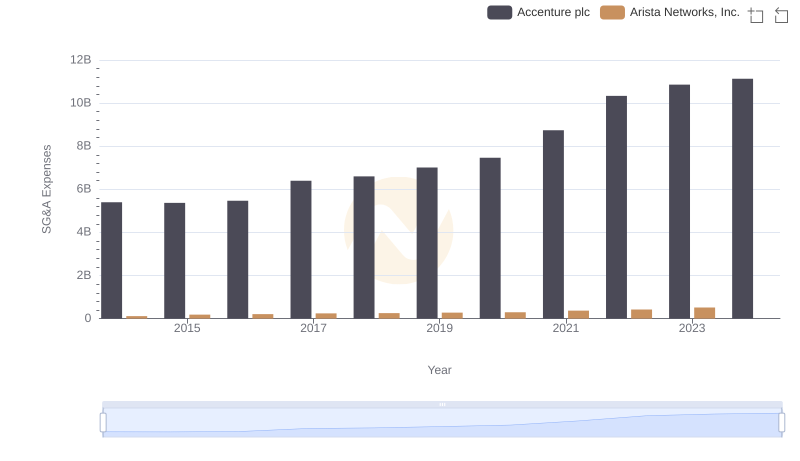Toggle Arista Networks, Inc. legend series
This screenshot has height=461, width=800.
click(x=669, y=12)
